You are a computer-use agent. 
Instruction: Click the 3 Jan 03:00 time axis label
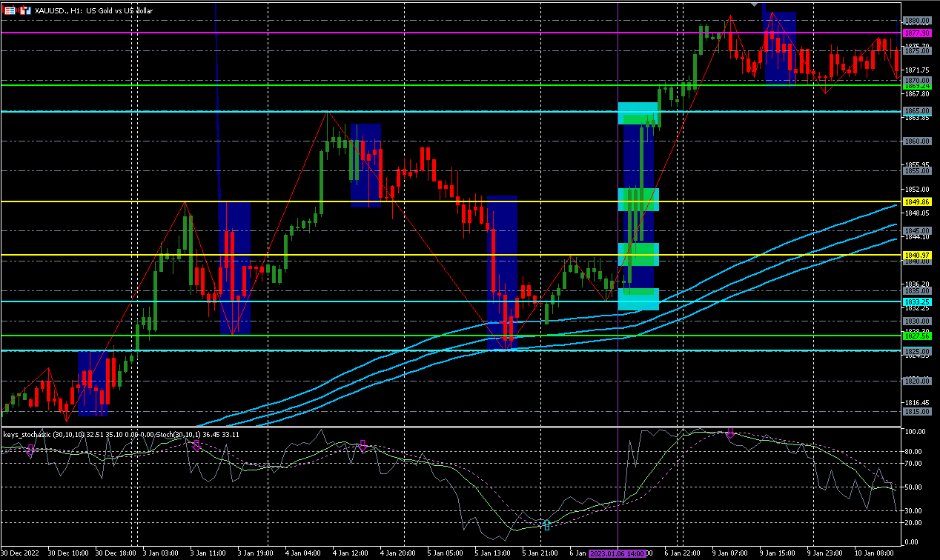tap(162, 553)
